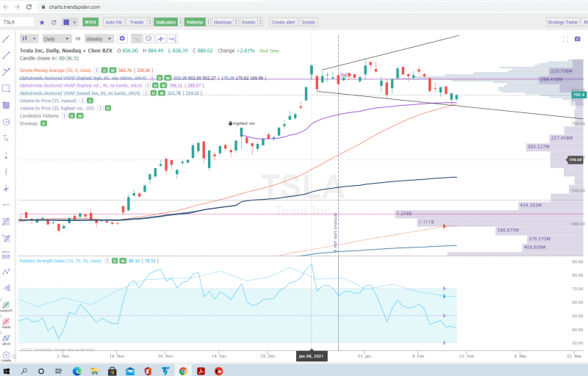Select the top trend line drawing tool
This screenshot has width=588, height=376.
(x=6, y=39)
